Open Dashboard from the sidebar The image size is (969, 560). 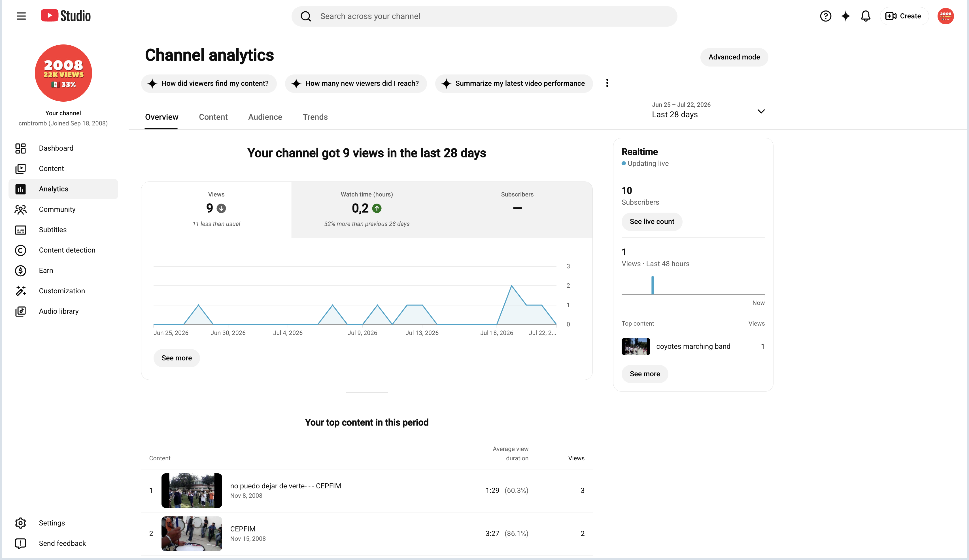(x=63, y=148)
